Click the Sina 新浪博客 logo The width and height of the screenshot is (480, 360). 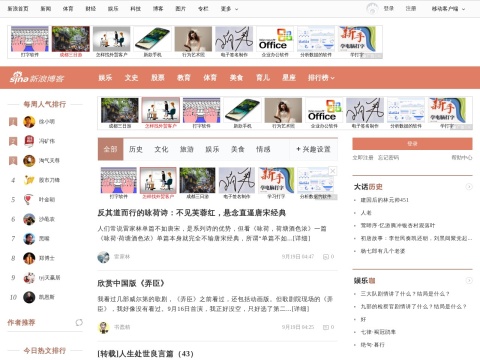tap(37, 78)
